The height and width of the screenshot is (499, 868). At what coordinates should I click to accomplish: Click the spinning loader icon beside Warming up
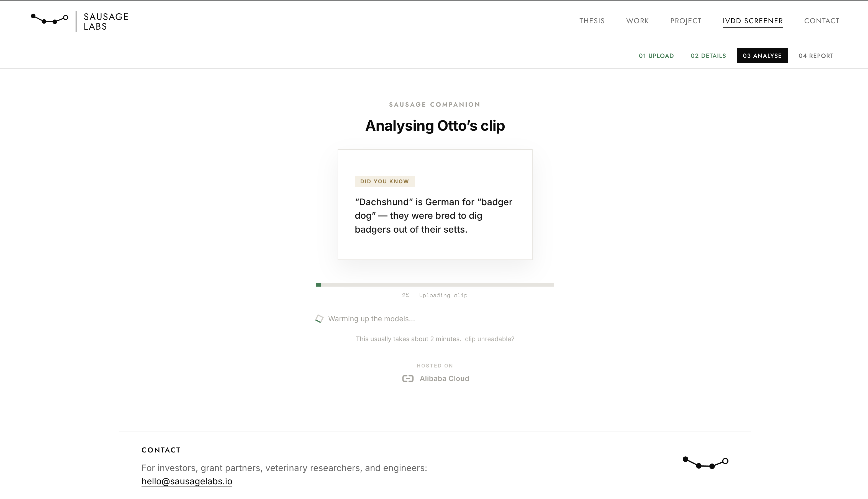pyautogui.click(x=319, y=319)
